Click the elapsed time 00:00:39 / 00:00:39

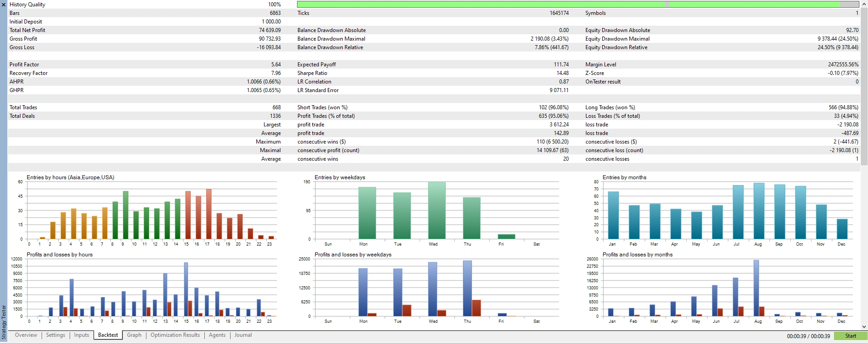(x=808, y=336)
